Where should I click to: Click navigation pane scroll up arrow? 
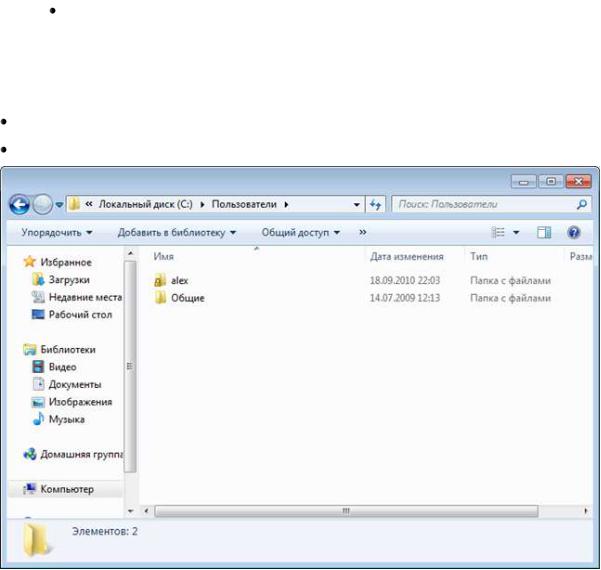point(130,253)
